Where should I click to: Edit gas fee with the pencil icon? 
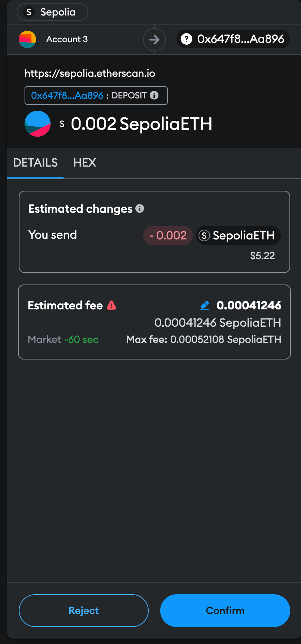click(x=205, y=305)
